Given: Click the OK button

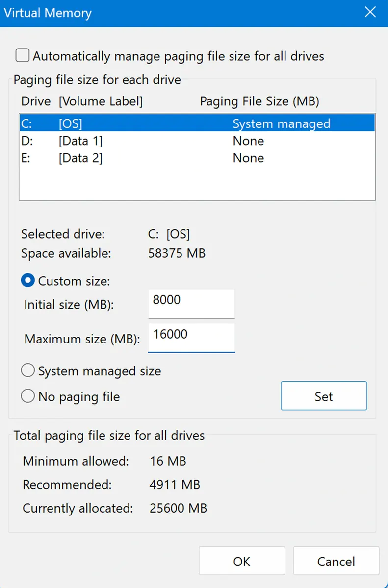Looking at the screenshot, I should [241, 561].
